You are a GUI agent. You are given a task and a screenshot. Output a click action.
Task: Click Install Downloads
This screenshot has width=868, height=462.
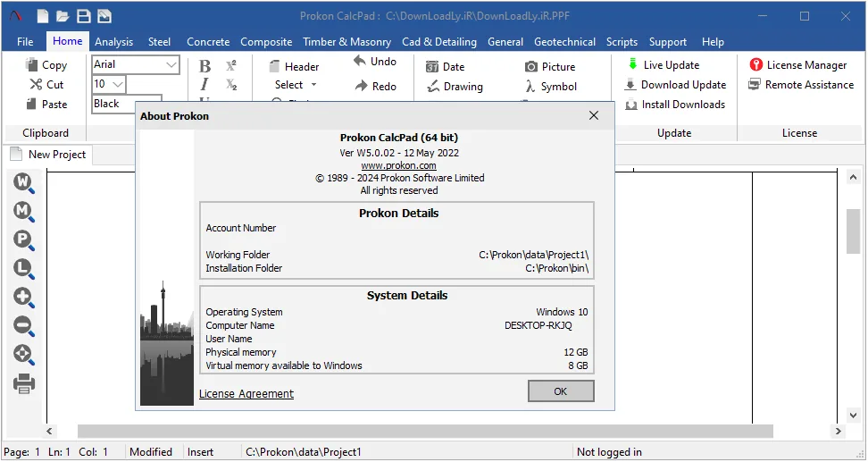pos(675,105)
